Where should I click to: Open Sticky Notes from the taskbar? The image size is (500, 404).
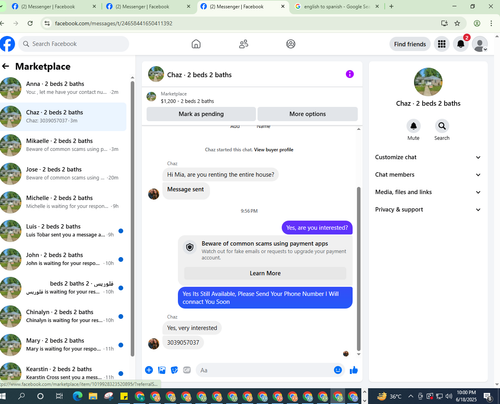click(x=124, y=396)
